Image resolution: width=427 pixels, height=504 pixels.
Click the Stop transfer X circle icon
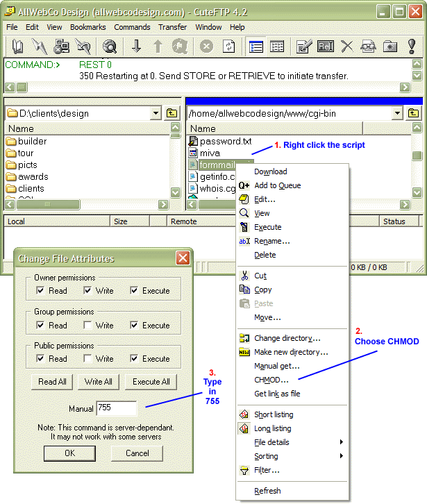pyautogui.click(x=206, y=47)
